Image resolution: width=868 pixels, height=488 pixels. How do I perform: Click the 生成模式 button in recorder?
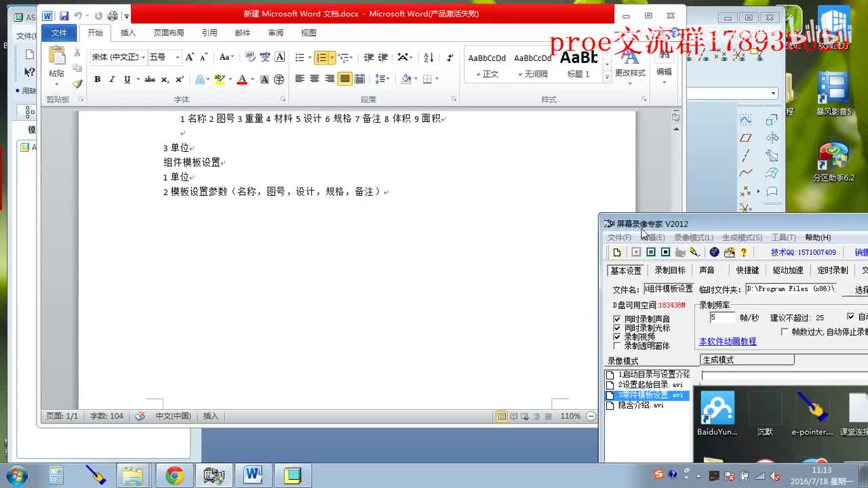(747, 360)
